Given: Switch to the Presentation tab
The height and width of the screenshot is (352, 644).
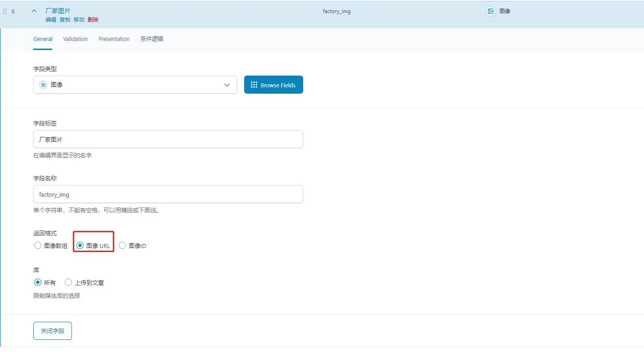Looking at the screenshot, I should click(114, 39).
